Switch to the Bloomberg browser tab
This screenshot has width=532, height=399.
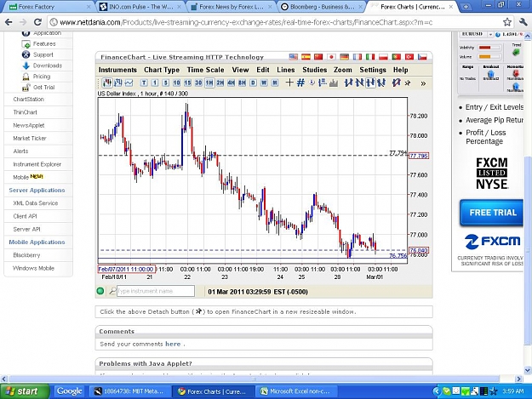[x=322, y=7]
